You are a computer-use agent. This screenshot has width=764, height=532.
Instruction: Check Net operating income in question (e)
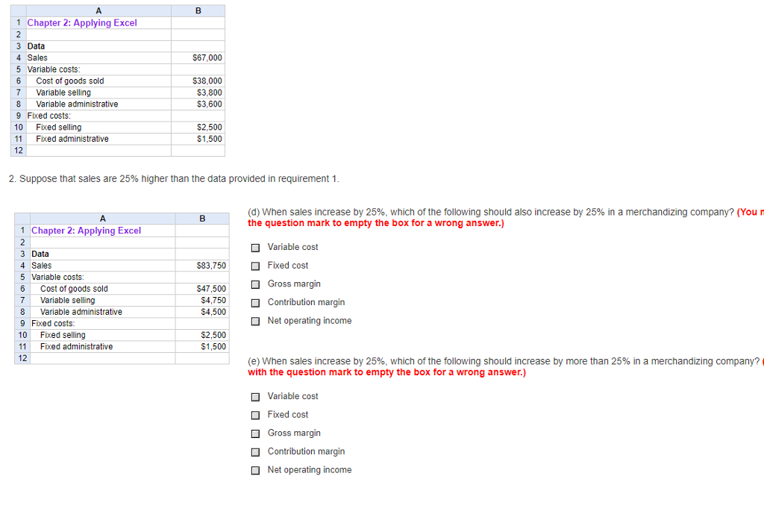click(255, 469)
